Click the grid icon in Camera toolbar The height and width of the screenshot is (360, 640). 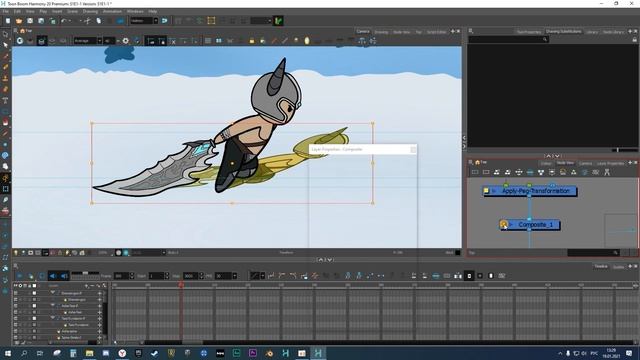208,41
